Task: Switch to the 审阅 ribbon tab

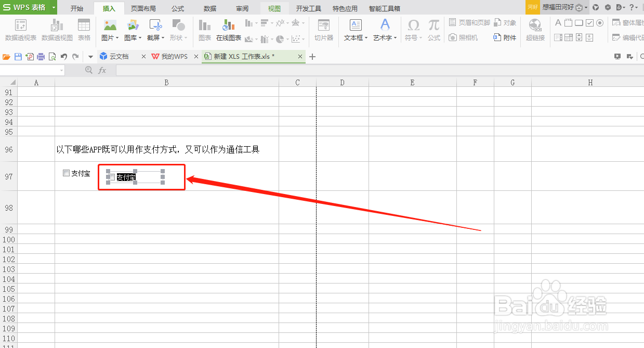Action: (x=242, y=8)
